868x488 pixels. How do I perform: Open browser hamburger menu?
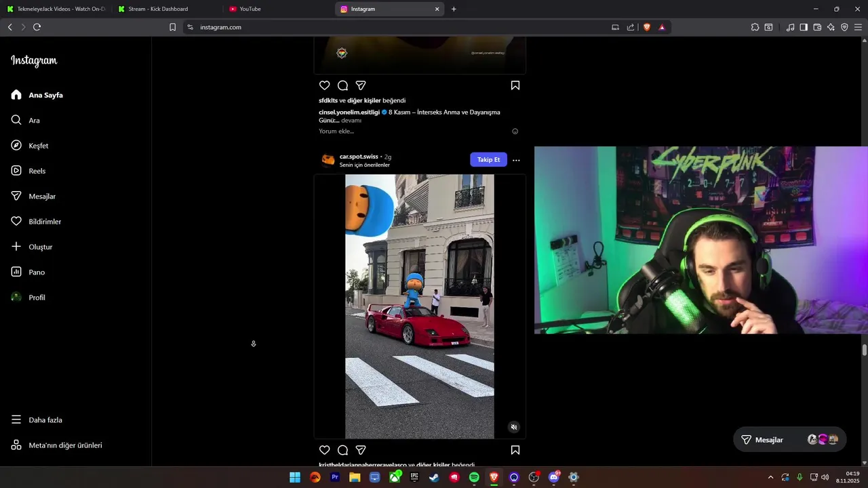click(858, 27)
